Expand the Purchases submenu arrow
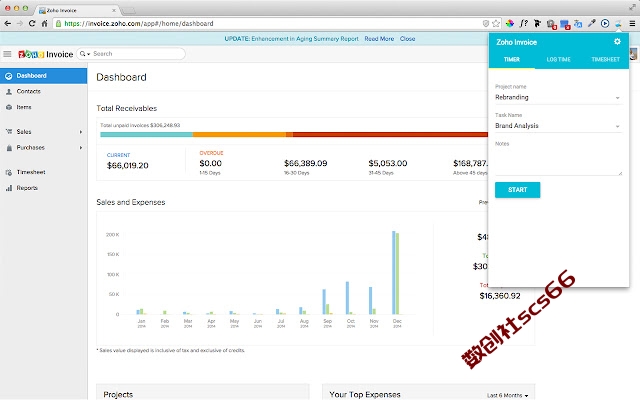 [x=81, y=148]
